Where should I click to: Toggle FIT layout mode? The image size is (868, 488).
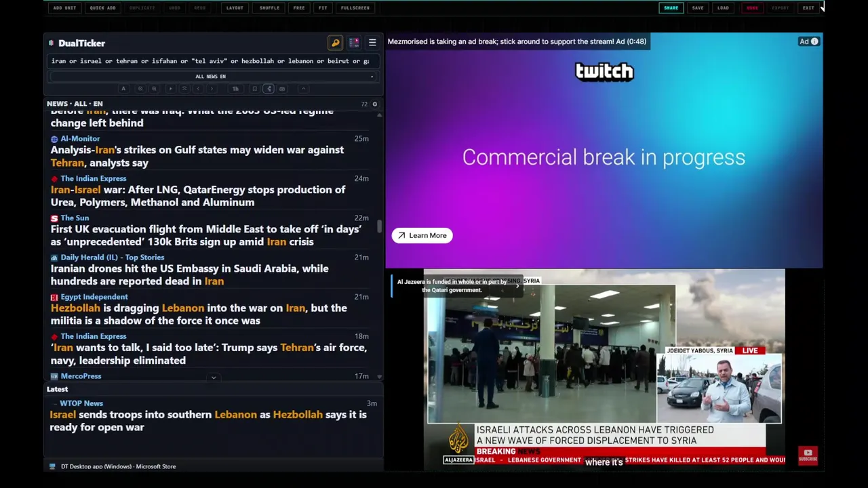point(323,8)
